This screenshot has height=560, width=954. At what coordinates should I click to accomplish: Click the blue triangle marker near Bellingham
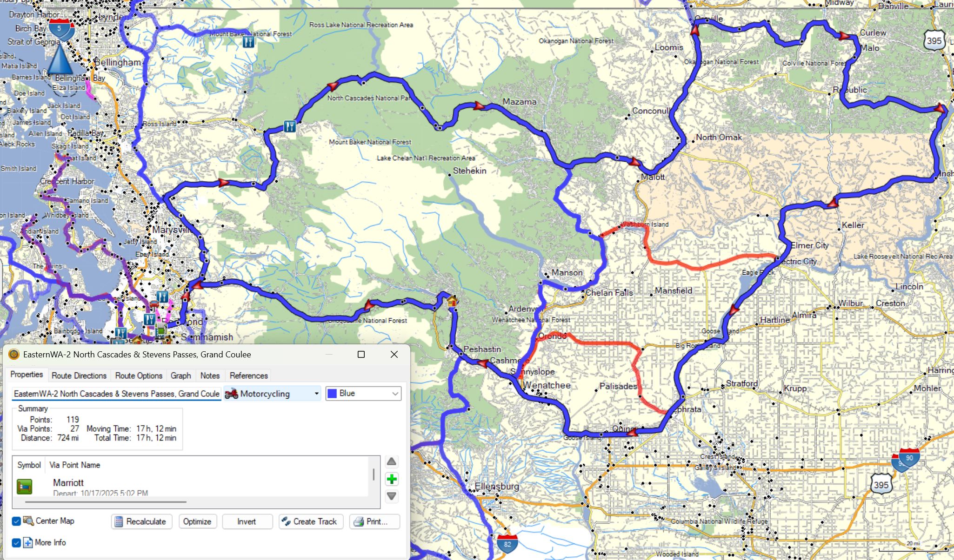(60, 60)
